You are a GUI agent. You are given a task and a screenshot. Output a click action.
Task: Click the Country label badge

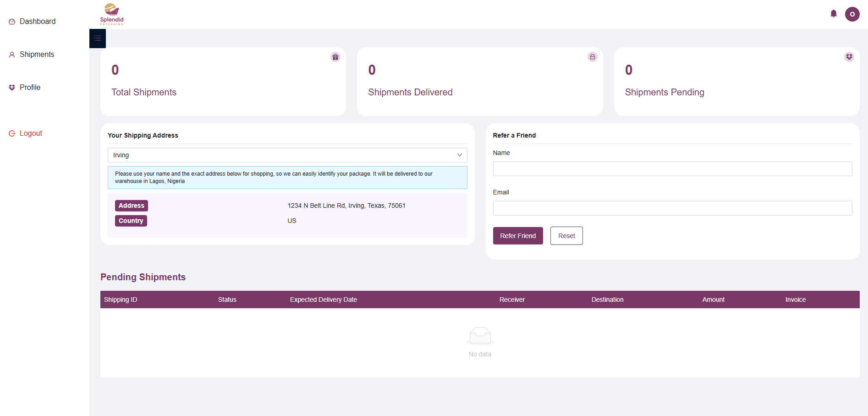pos(131,221)
